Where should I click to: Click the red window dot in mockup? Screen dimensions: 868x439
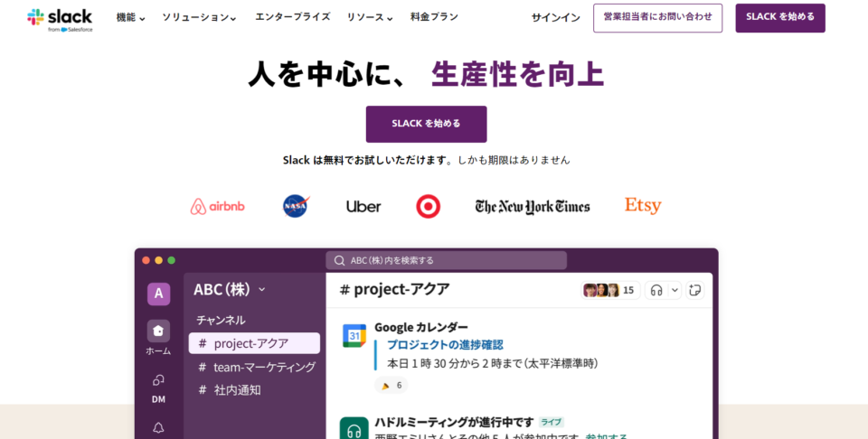tap(146, 260)
